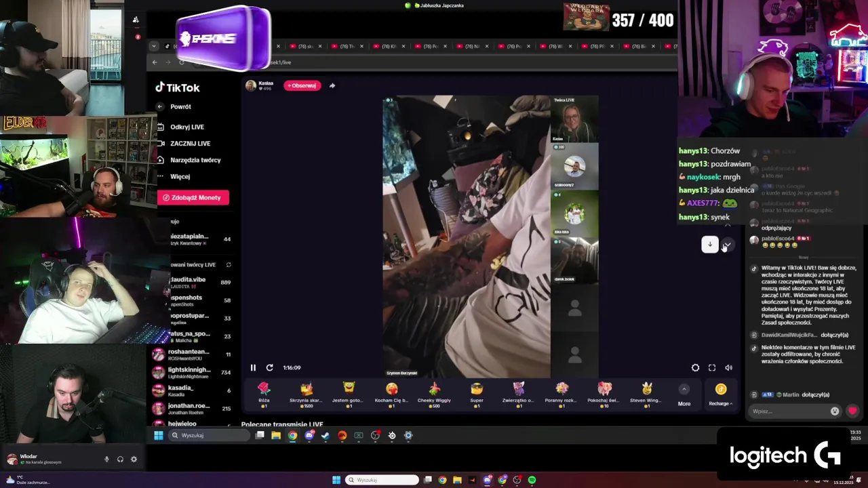The width and height of the screenshot is (868, 488).
Task: Send the Róża rose gift
Action: [x=264, y=394]
